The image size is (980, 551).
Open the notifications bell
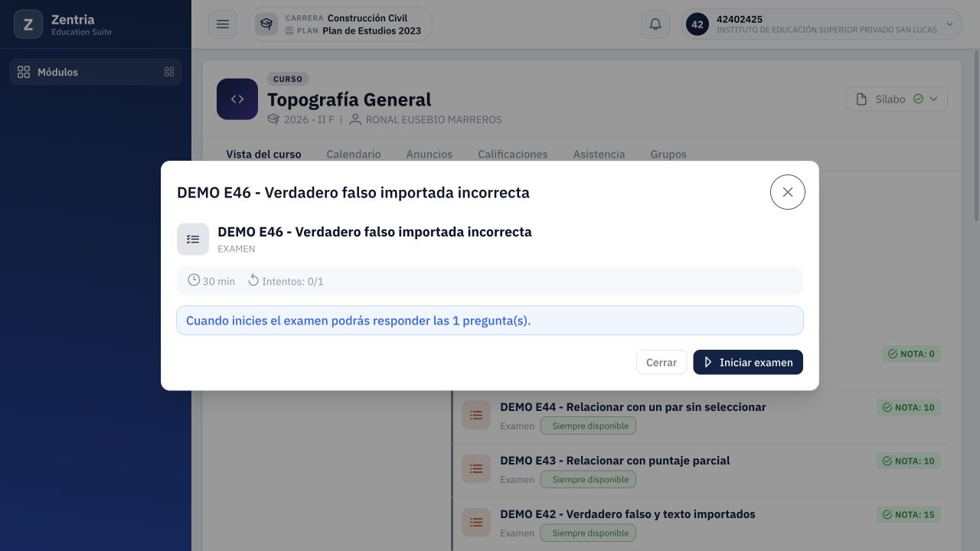click(655, 24)
